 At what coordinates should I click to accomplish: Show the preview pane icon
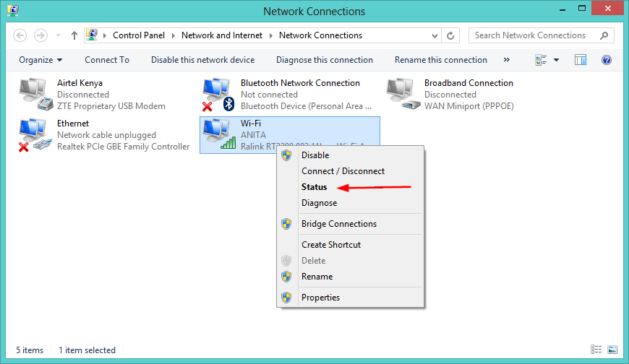point(581,60)
